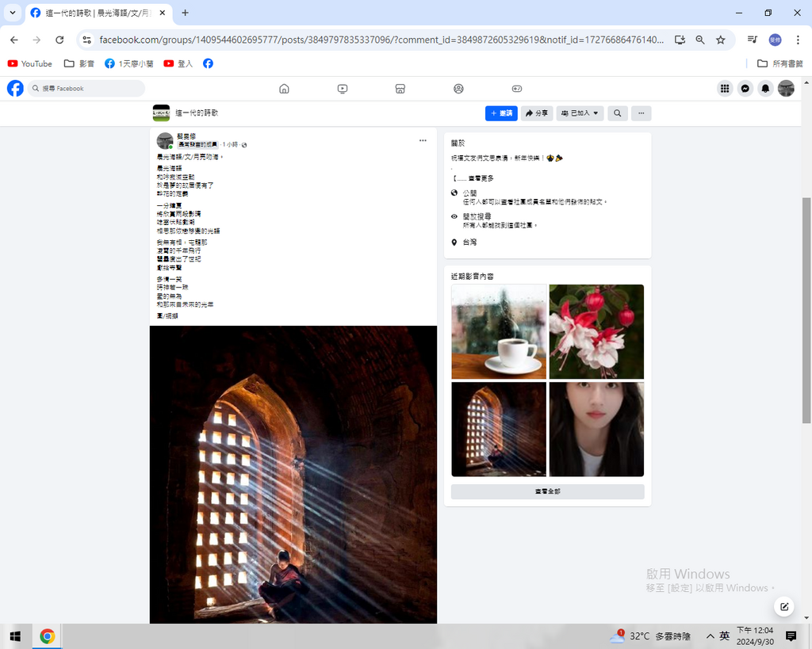Open the Chrome tab search dropdown arrow
The image size is (812, 649).
click(x=12, y=13)
